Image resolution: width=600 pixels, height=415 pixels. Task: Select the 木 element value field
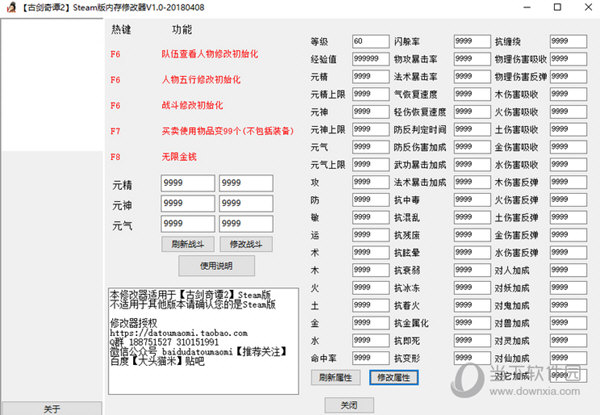370,270
